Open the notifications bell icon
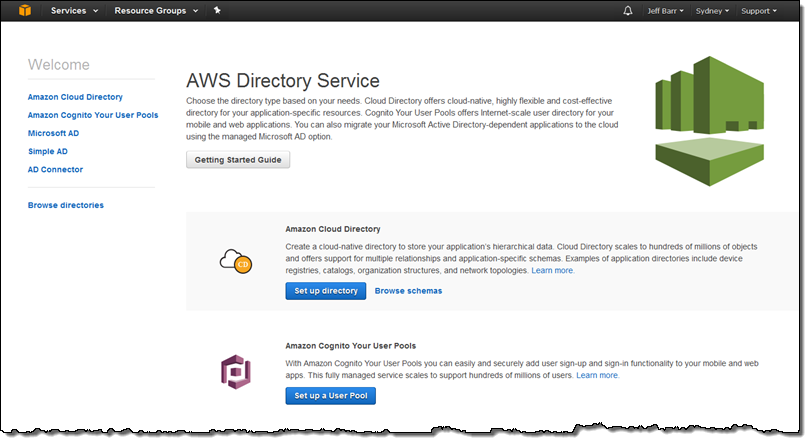Image resolution: width=810 pixels, height=443 pixels. pyautogui.click(x=628, y=11)
